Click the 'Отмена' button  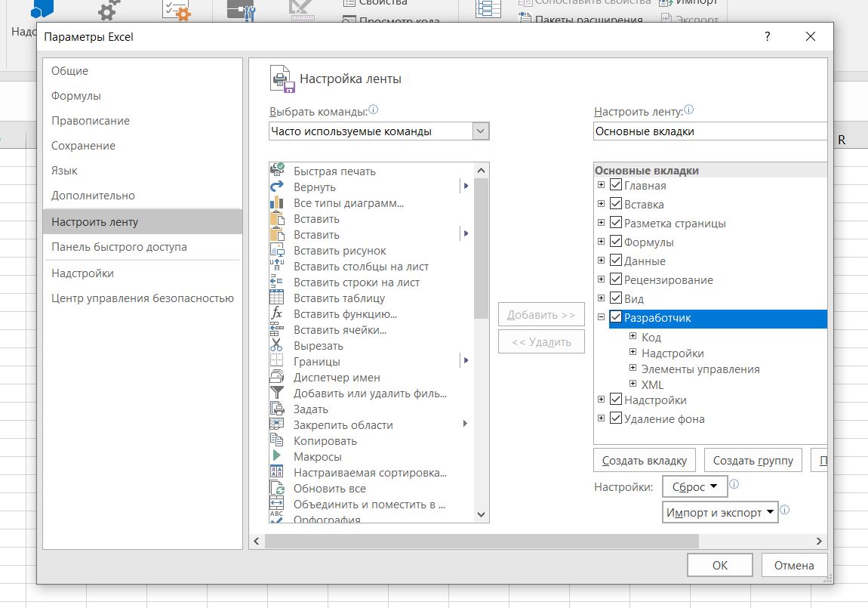[794, 566]
